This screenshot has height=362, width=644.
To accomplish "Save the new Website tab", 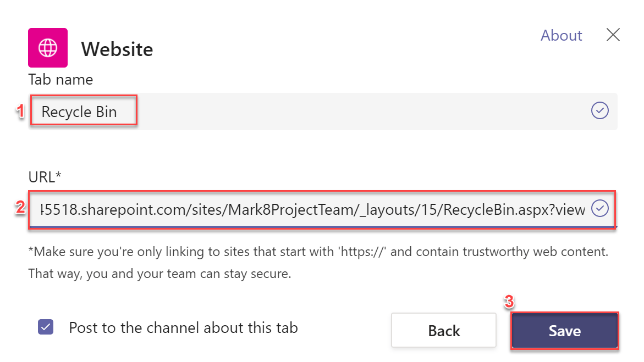I will [565, 330].
